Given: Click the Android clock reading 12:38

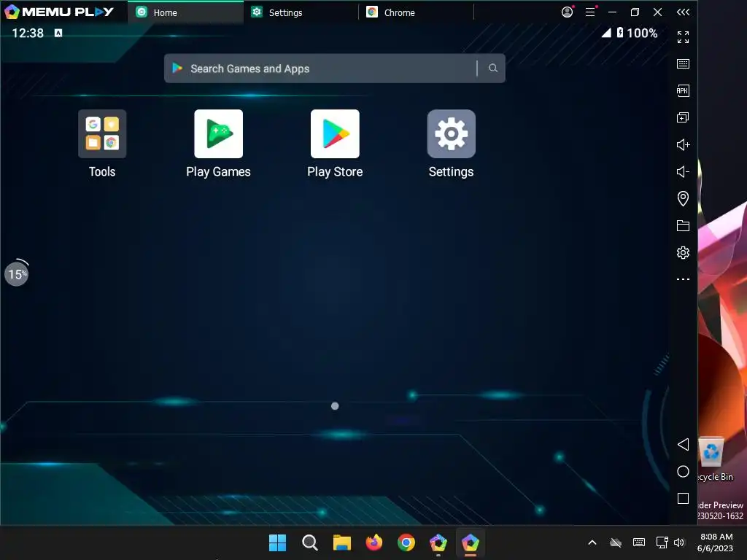Looking at the screenshot, I should [x=28, y=33].
